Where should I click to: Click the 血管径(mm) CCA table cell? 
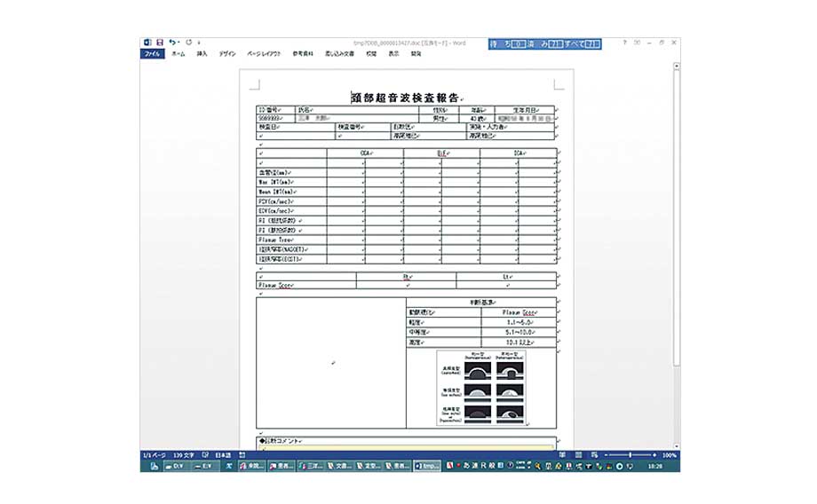coord(345,172)
